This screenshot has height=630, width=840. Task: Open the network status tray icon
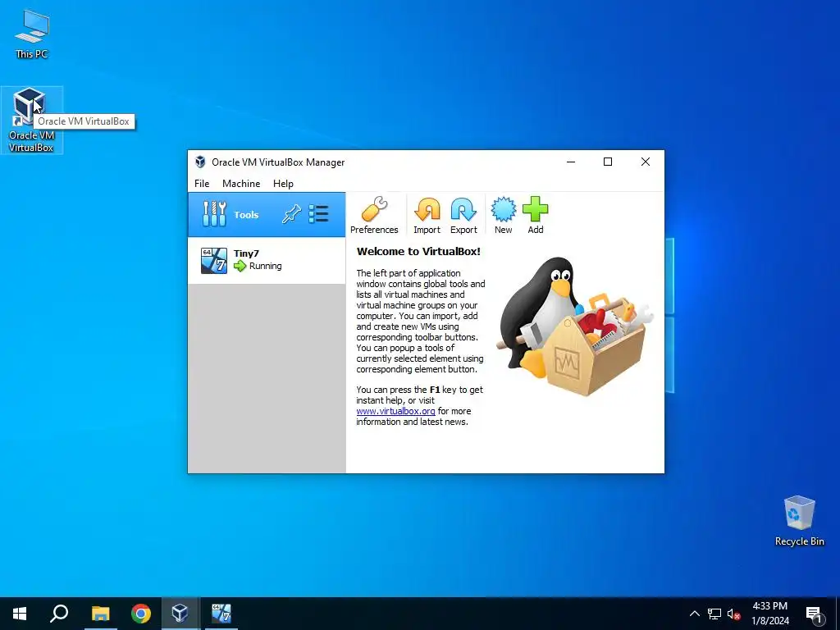click(714, 614)
